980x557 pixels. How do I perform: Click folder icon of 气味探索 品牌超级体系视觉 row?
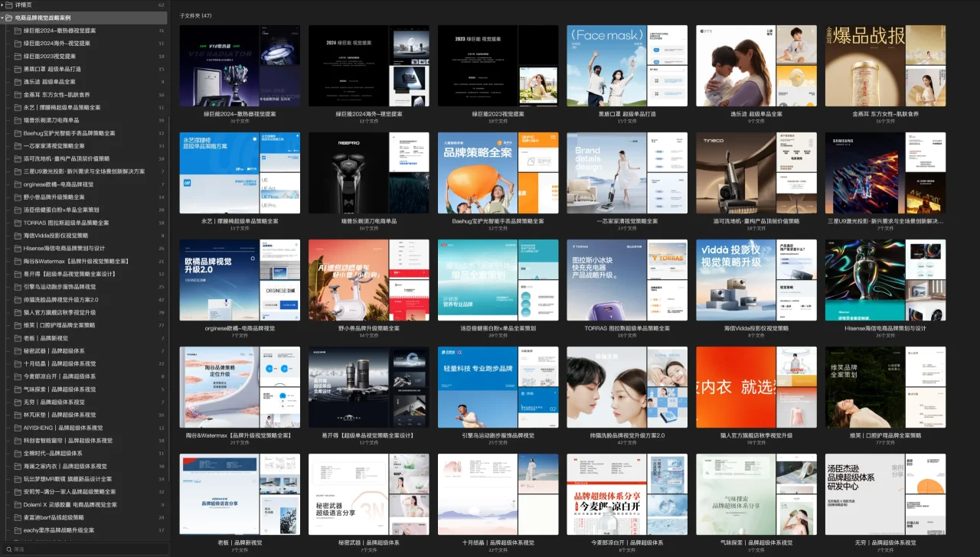[18, 389]
